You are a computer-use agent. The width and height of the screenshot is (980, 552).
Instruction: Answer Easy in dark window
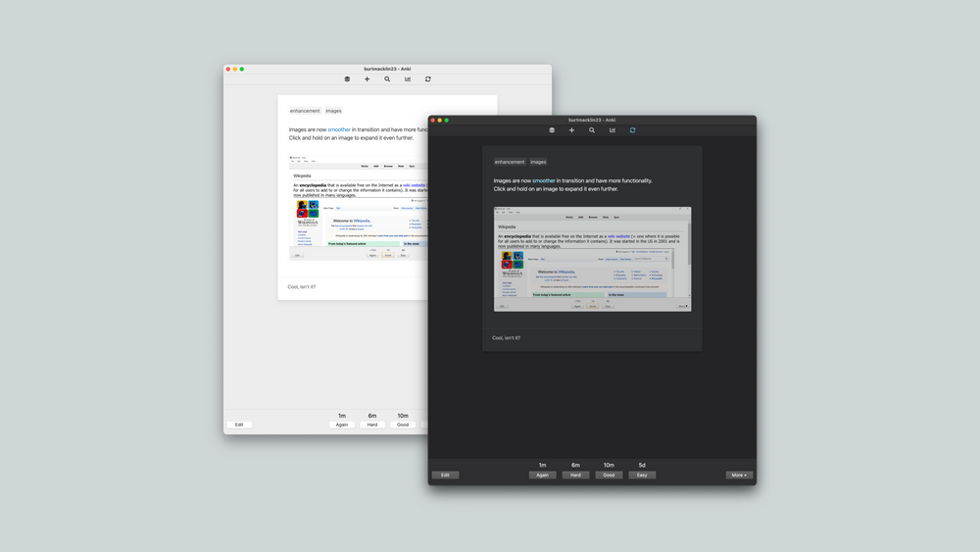point(642,476)
